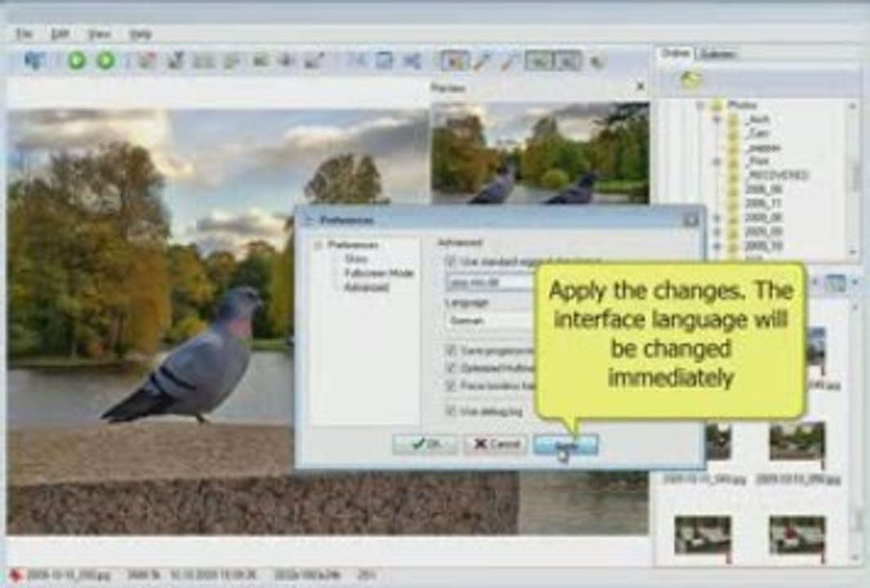
Task: Switch to the Ordner tab
Action: pos(676,53)
